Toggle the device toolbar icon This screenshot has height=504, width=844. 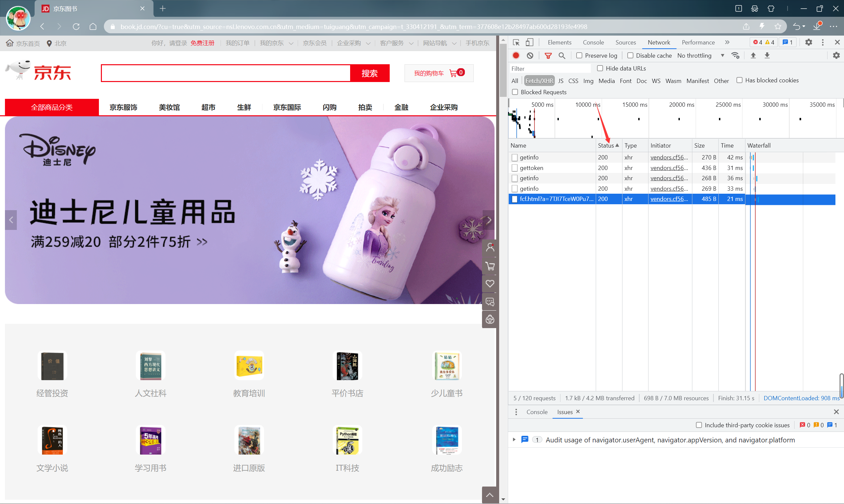[529, 42]
